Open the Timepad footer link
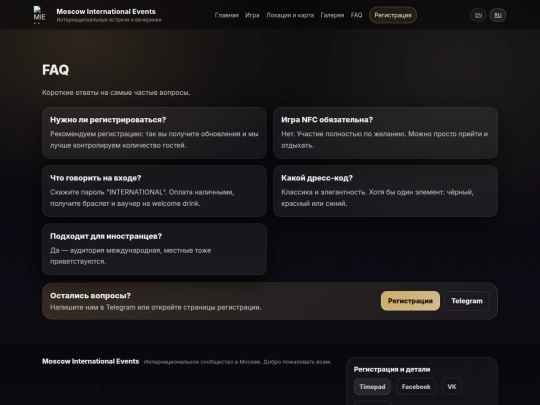 [x=372, y=386]
